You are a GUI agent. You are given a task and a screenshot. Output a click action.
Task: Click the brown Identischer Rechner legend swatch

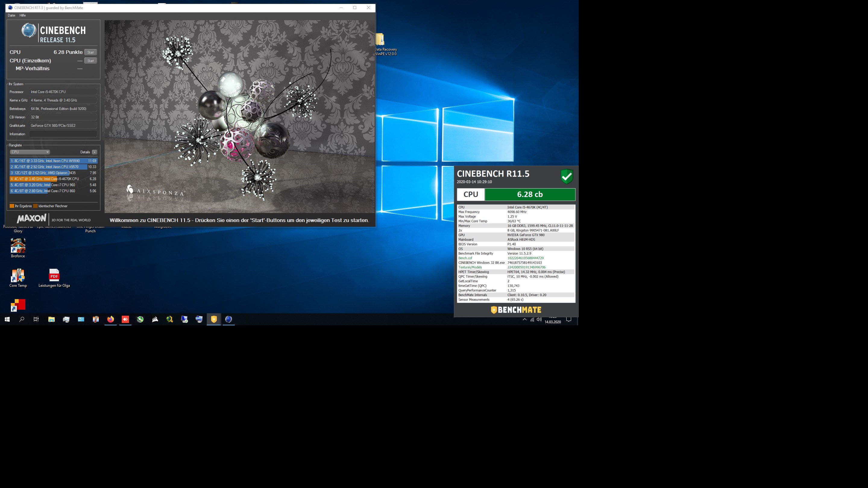35,206
